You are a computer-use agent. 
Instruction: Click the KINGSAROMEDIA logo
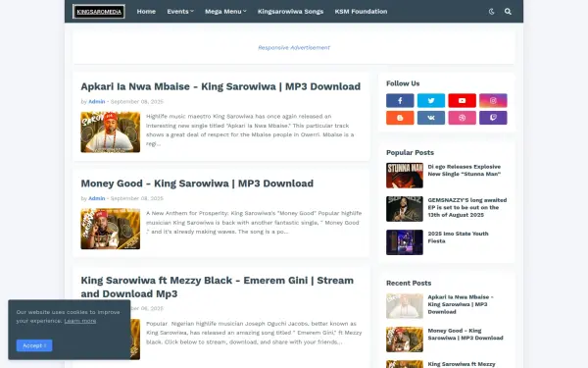99,12
